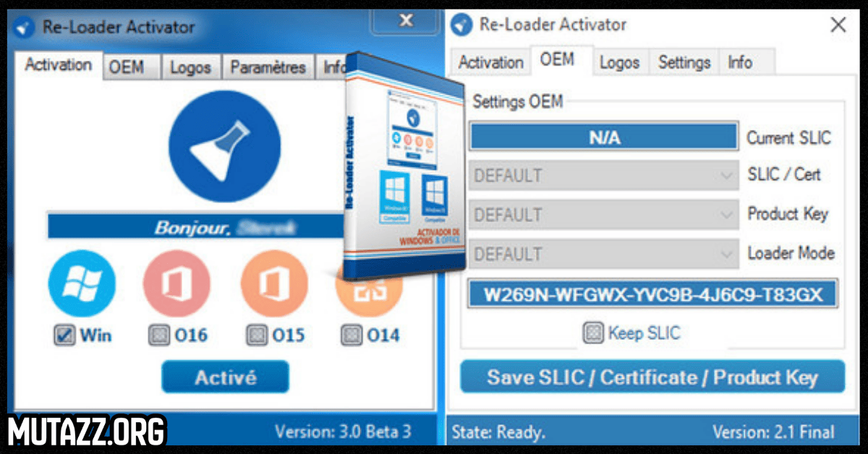Switch to the Paramètres tab
Viewport: 868px width, 454px height.
click(x=268, y=67)
